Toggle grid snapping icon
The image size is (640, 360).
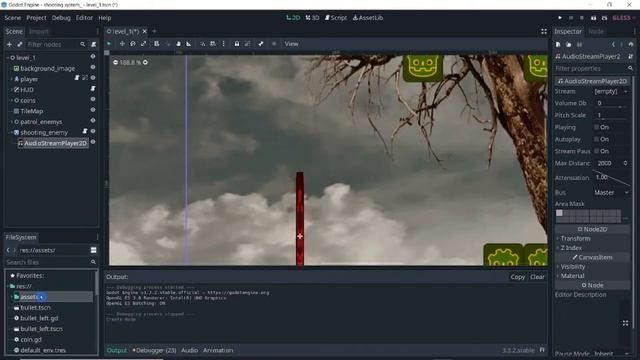(213, 44)
